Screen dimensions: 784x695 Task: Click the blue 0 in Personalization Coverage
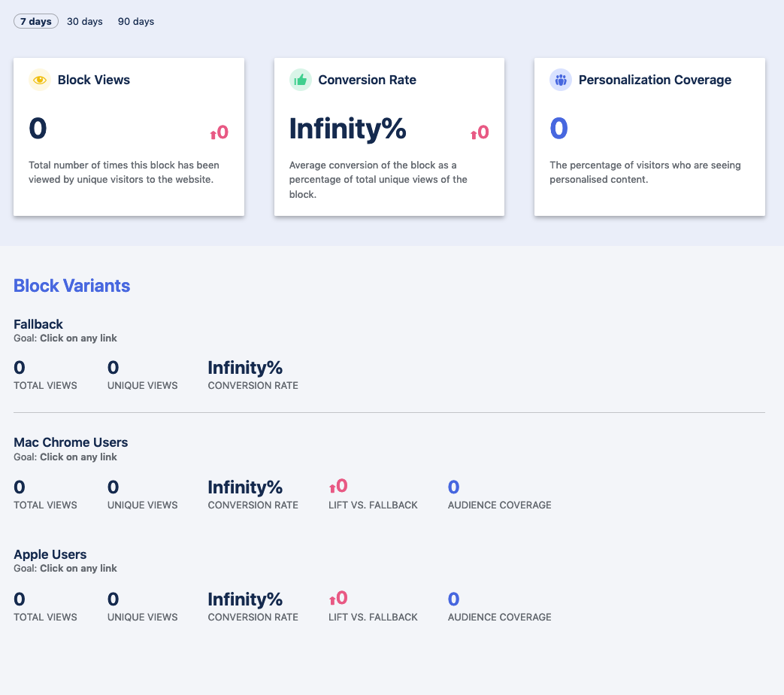558,129
